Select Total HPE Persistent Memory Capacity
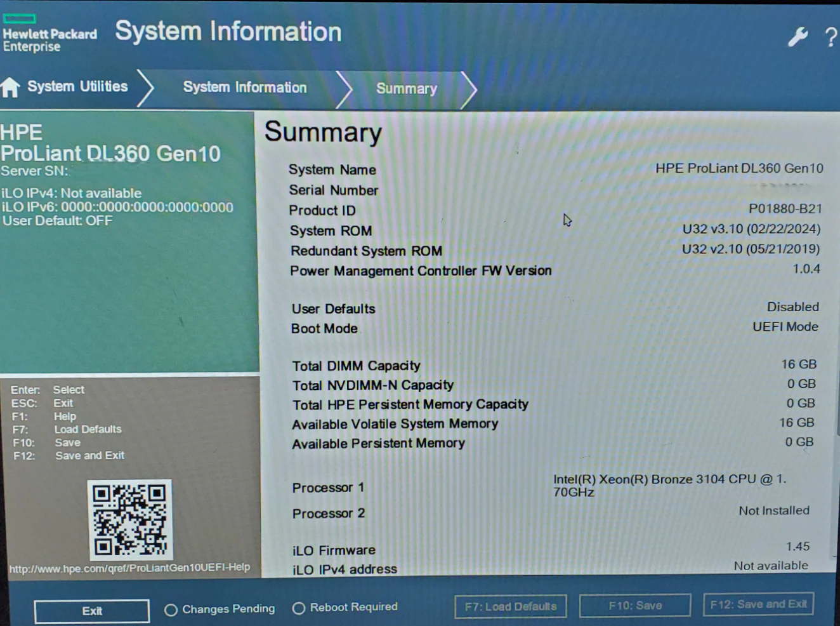Viewport: 840px width, 626px height. (x=410, y=404)
